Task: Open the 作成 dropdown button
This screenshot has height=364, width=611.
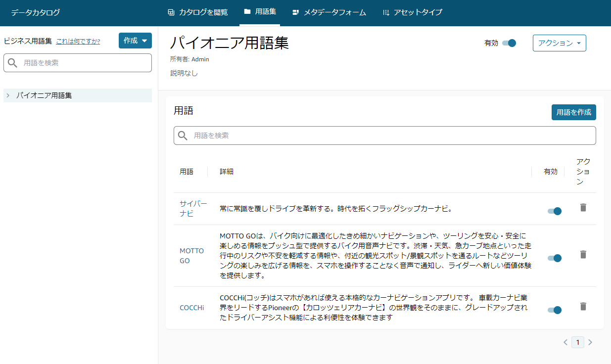Action: coord(135,41)
